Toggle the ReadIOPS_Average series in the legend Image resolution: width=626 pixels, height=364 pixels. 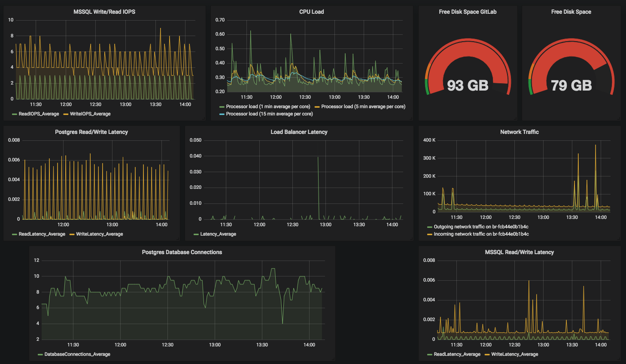(39, 114)
